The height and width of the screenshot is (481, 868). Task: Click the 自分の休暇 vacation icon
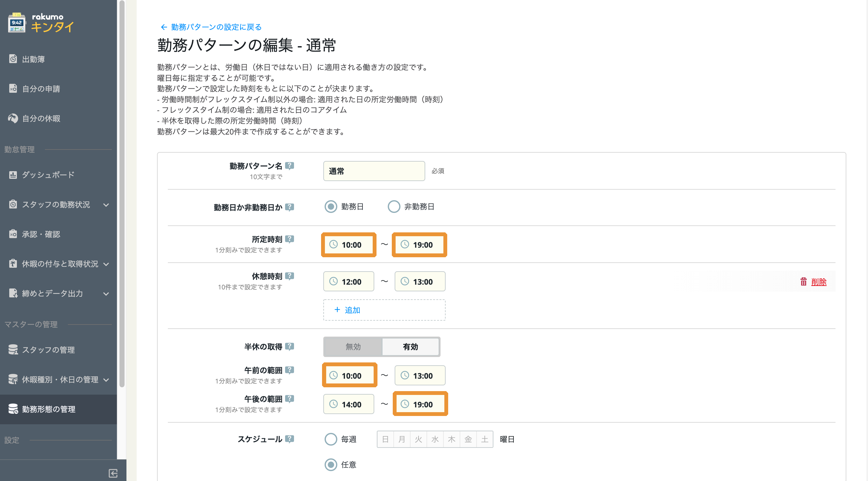(x=13, y=118)
